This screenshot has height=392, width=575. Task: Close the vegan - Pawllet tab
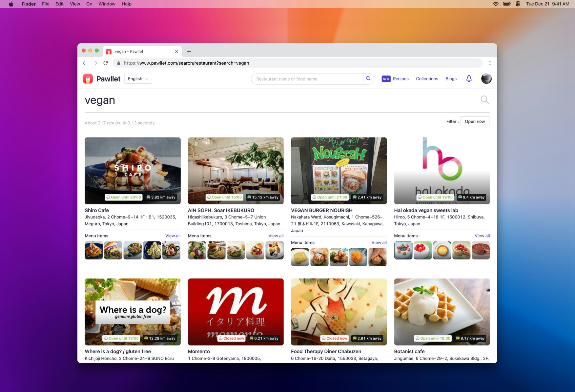click(176, 52)
